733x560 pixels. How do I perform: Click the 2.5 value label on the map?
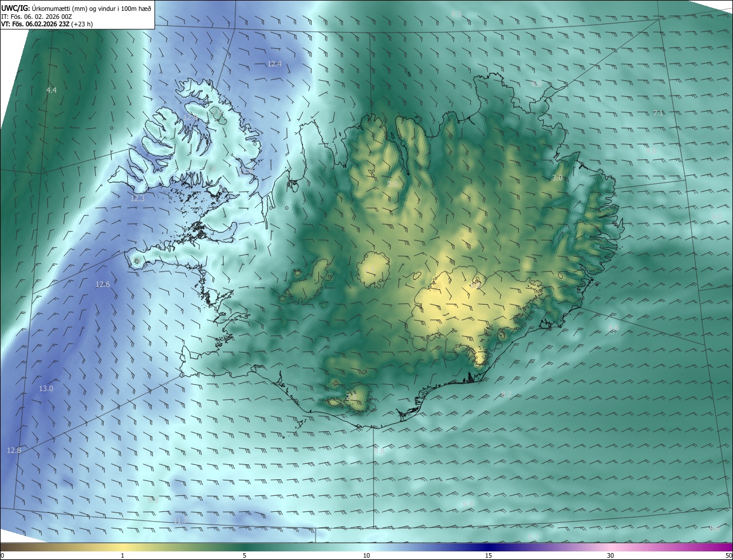coord(351,396)
